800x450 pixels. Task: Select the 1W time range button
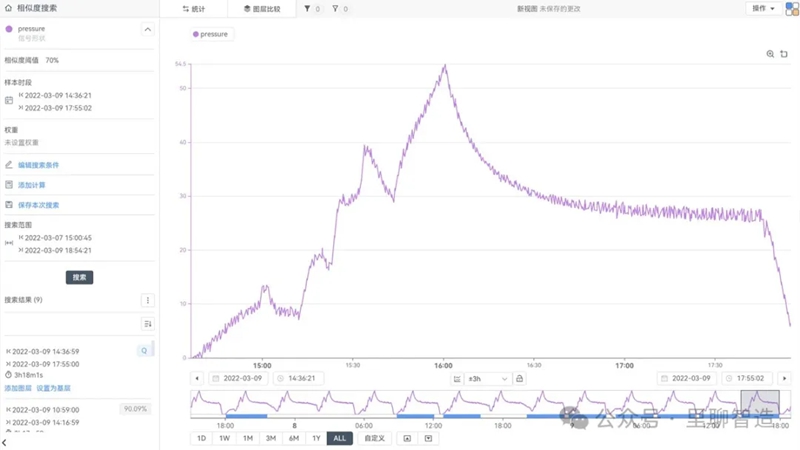(x=224, y=438)
